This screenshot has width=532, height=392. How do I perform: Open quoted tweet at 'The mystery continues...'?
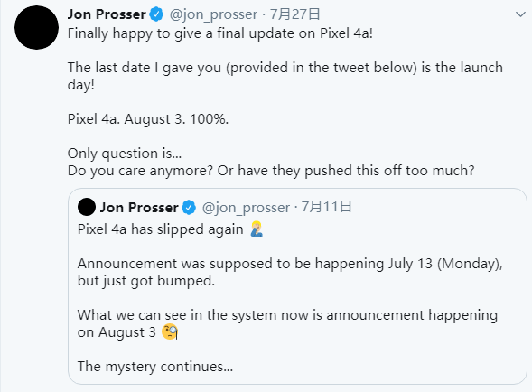pyautogui.click(x=155, y=367)
